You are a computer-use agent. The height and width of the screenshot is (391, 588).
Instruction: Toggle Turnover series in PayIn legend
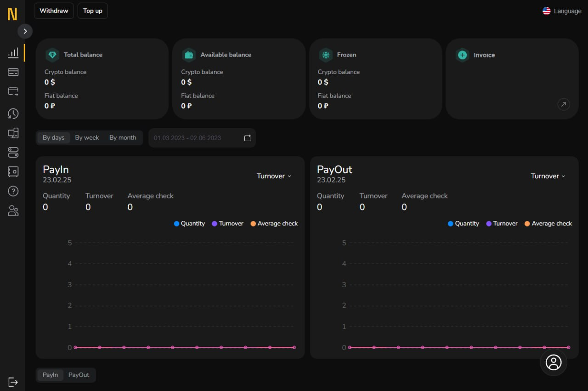(227, 223)
